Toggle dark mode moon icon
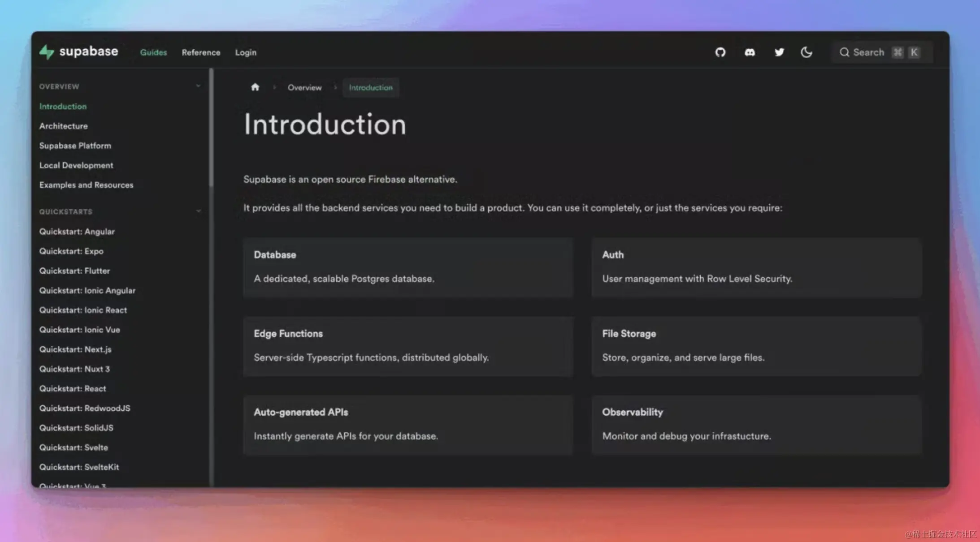The width and height of the screenshot is (980, 542). [x=806, y=52]
